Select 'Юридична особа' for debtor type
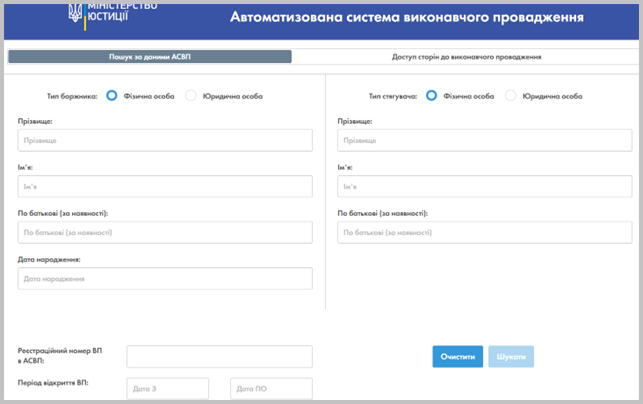643x404 pixels. pos(191,96)
